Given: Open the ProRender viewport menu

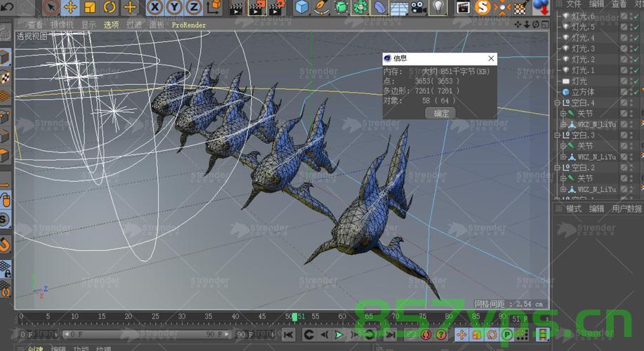Looking at the screenshot, I should click(x=188, y=25).
